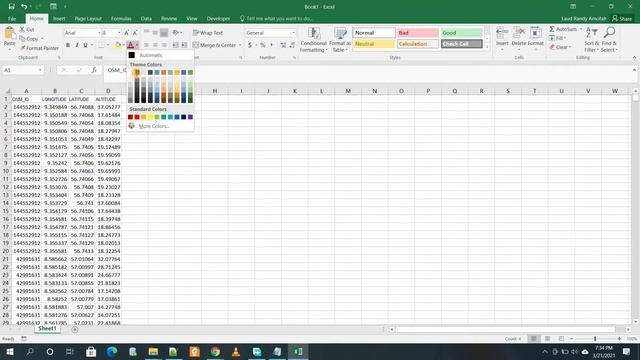
Task: Click Decrease Decimal icon
Action: click(292, 45)
